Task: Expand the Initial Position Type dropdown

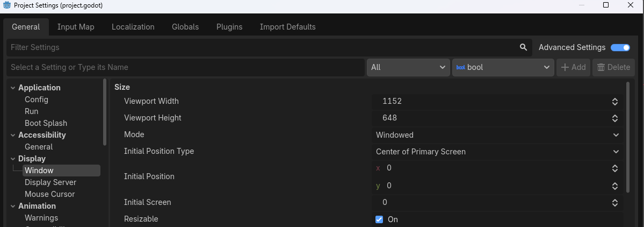Action: (x=497, y=152)
